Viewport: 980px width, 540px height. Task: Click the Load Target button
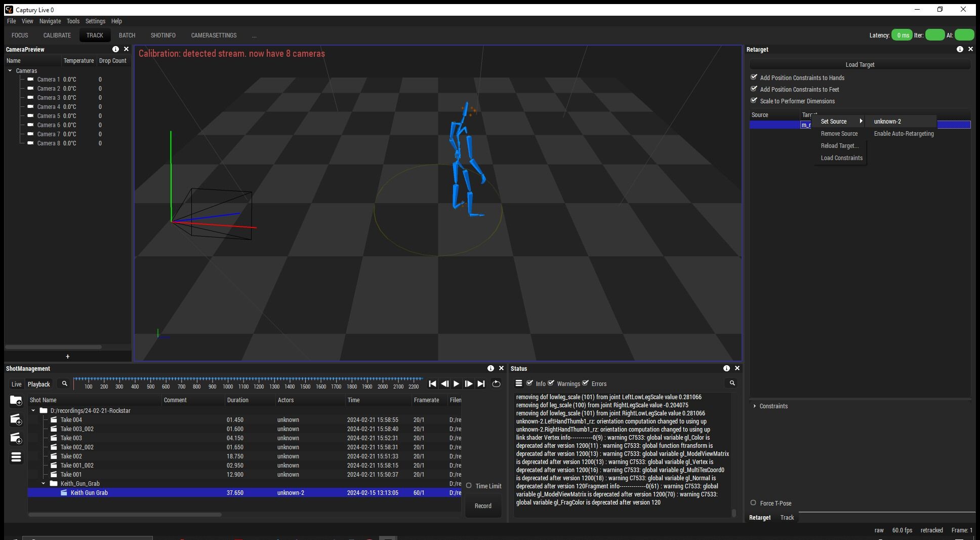coord(860,65)
